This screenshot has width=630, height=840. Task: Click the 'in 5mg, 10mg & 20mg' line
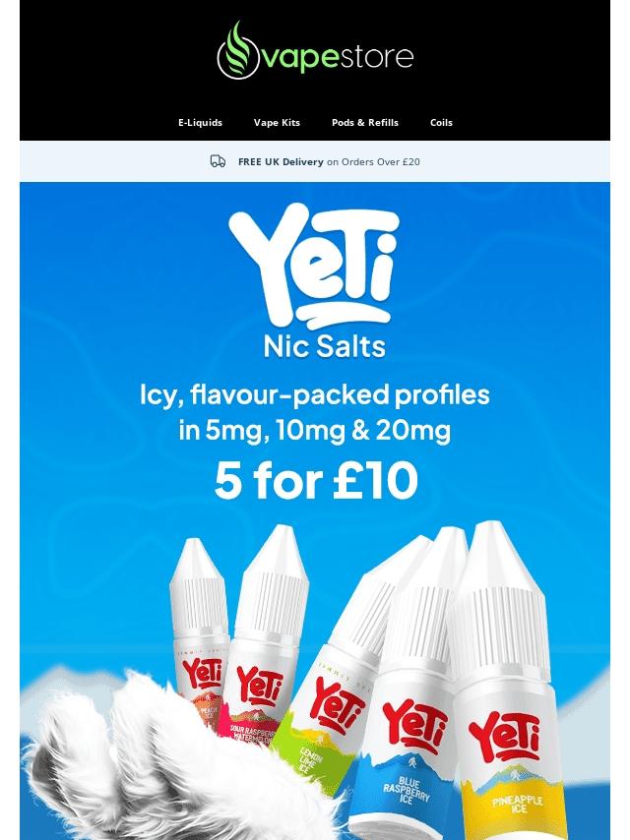coord(315,431)
